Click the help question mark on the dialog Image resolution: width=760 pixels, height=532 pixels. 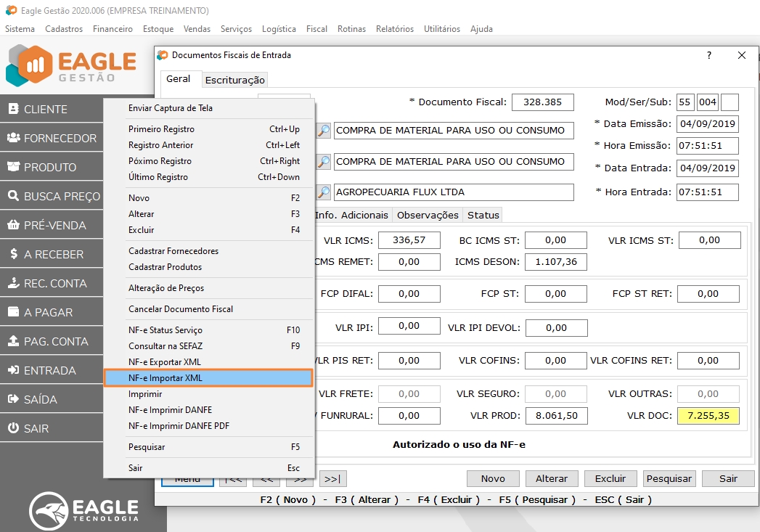point(708,55)
